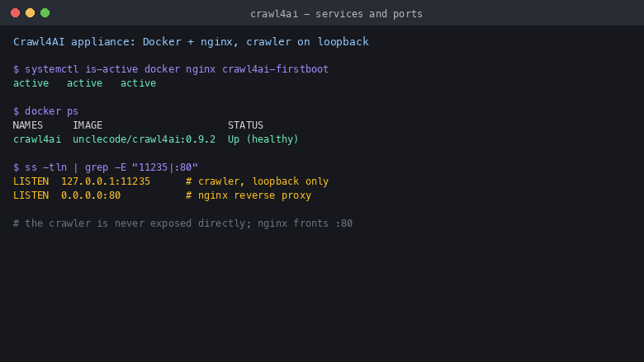The height and width of the screenshot is (362, 644).
Task: Click the window title 'crawl4ai – services and ports'
Action: point(336,14)
